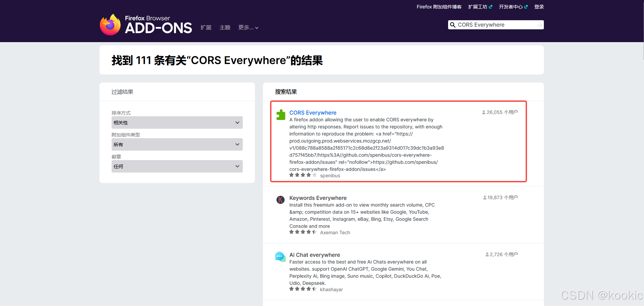Open the 排序方式 dropdown showing 相关性

(177, 123)
